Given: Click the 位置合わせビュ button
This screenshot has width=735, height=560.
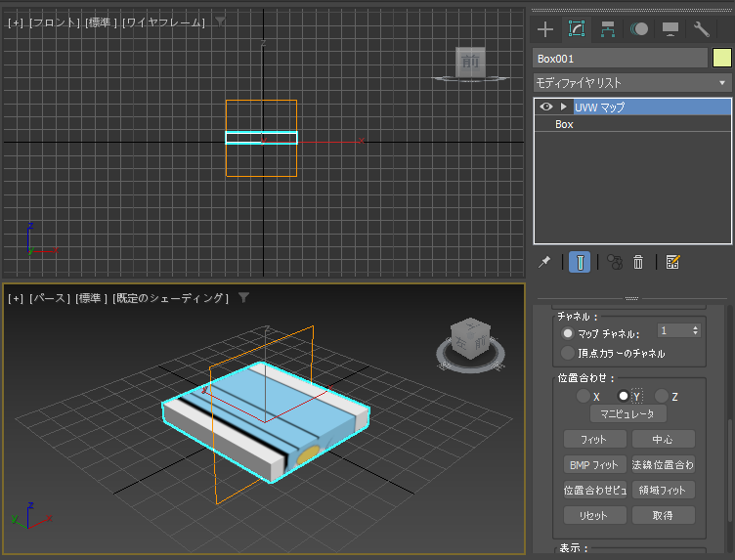Looking at the screenshot, I should click(595, 490).
